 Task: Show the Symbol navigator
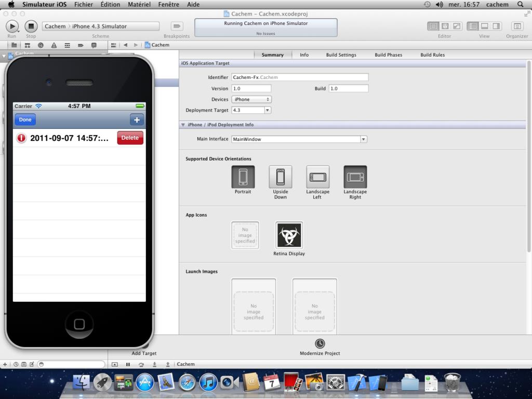click(28, 45)
